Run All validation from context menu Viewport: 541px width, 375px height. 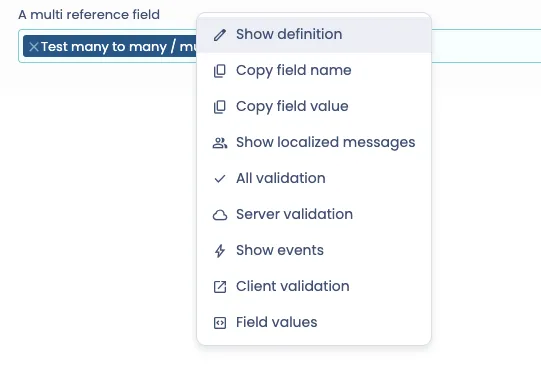coord(314,178)
